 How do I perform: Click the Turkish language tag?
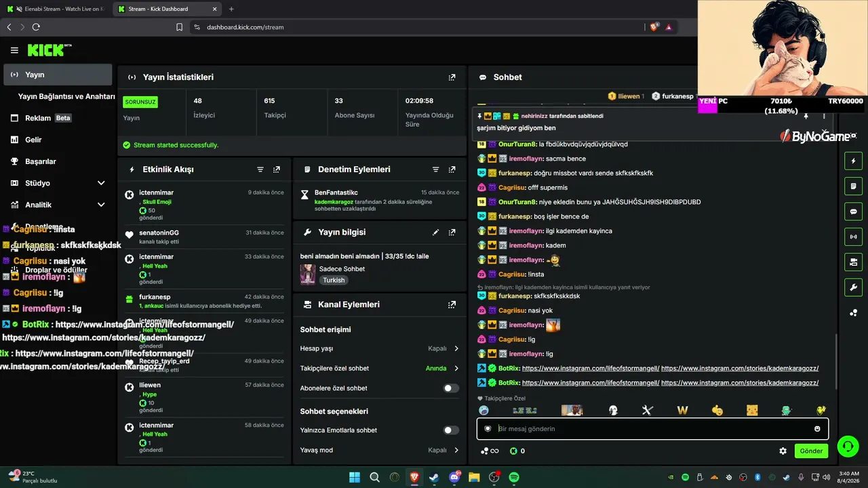334,280
